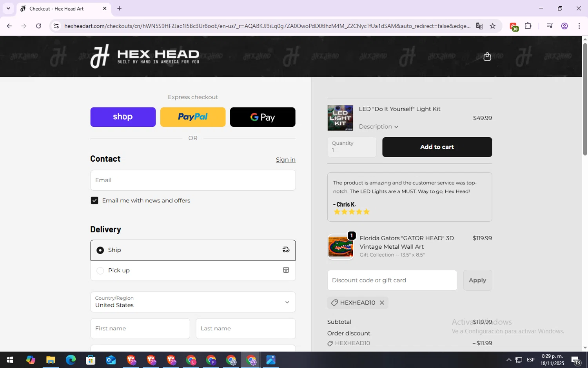Image resolution: width=588 pixels, height=368 pixels.
Task: Launch Microsoft Edge from taskbar
Action: point(71,360)
